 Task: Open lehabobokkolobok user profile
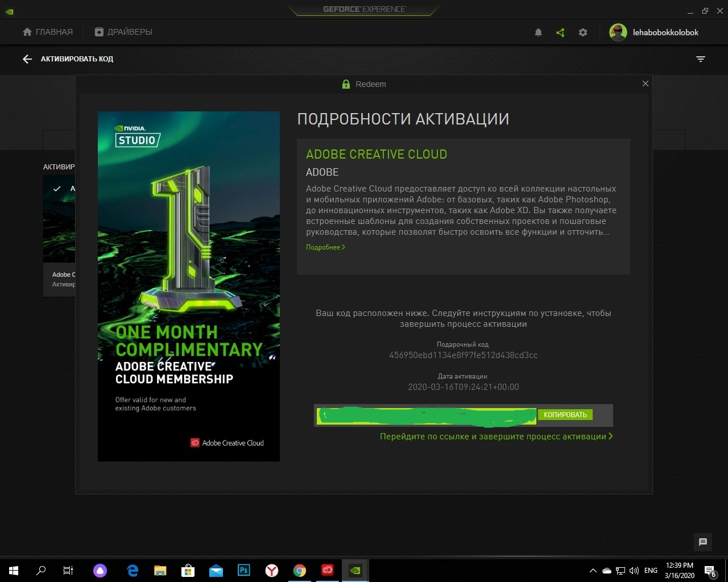(654, 32)
